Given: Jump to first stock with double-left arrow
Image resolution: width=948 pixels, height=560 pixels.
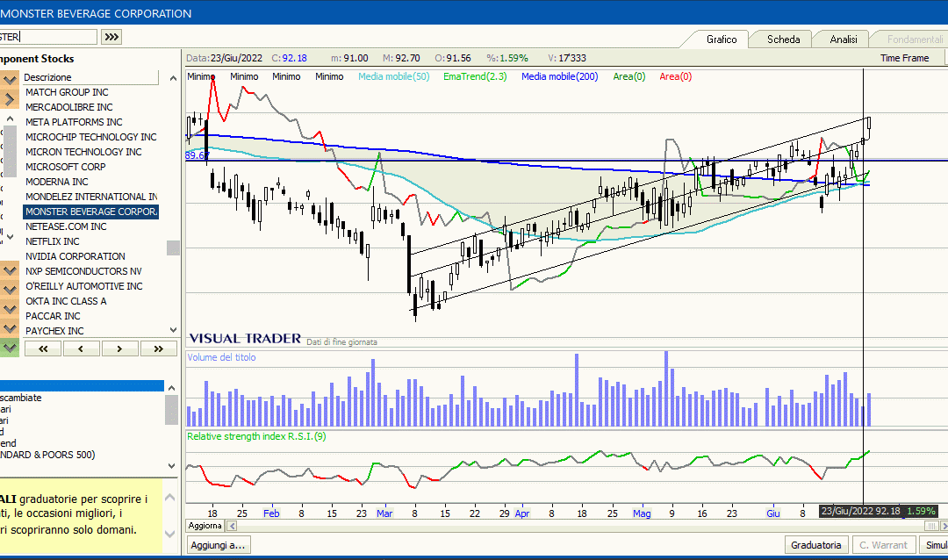Looking at the screenshot, I should (43, 348).
